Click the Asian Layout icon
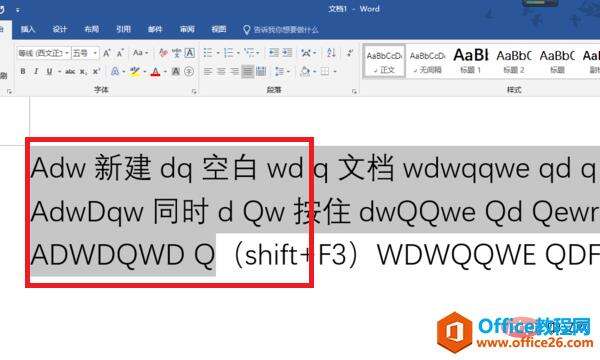The width and height of the screenshot is (600, 360). (x=306, y=53)
